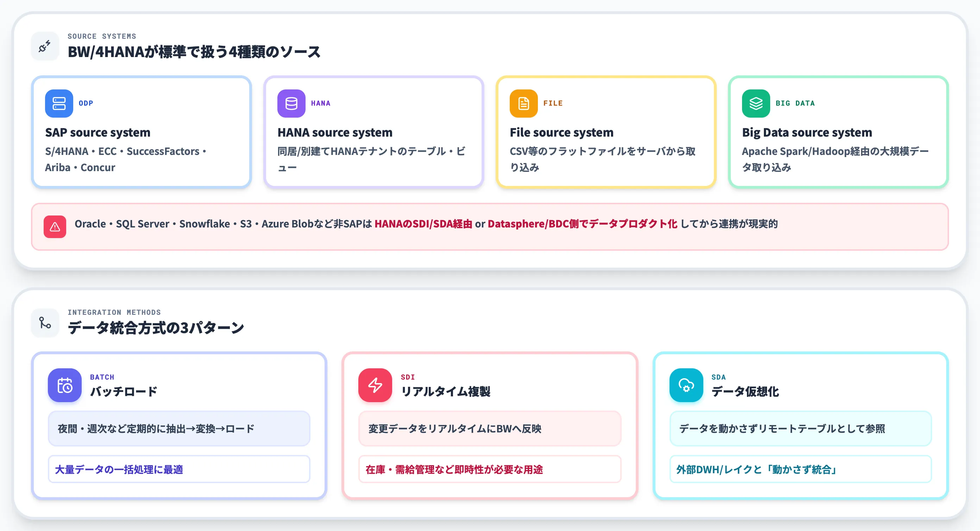
Task: Click the S/4HANA・ECC・SuccessFactors description text
Action: tap(126, 160)
